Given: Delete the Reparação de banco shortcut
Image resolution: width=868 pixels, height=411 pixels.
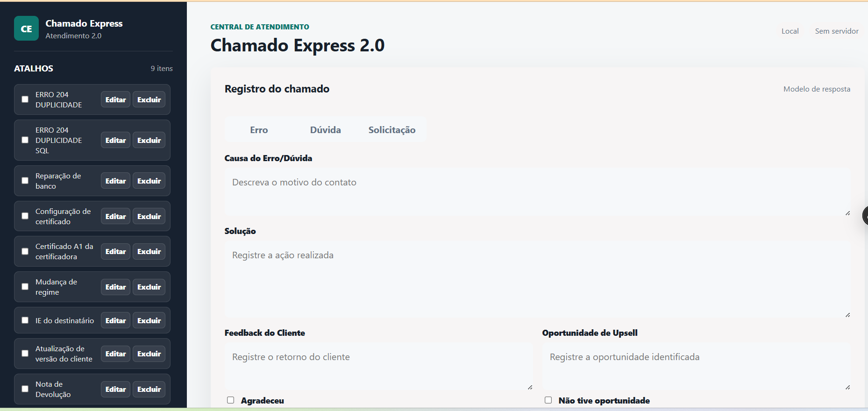Looking at the screenshot, I should pyautogui.click(x=149, y=181).
